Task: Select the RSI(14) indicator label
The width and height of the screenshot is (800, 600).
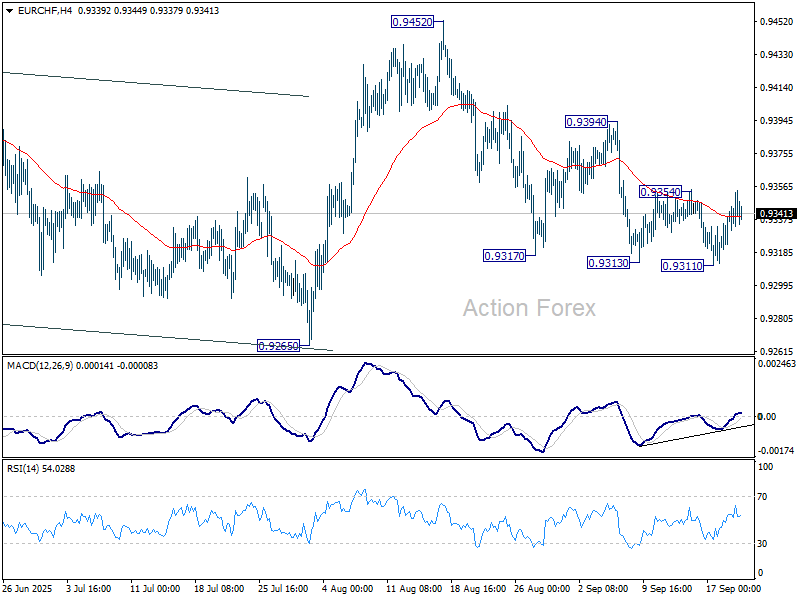Action: (25, 468)
